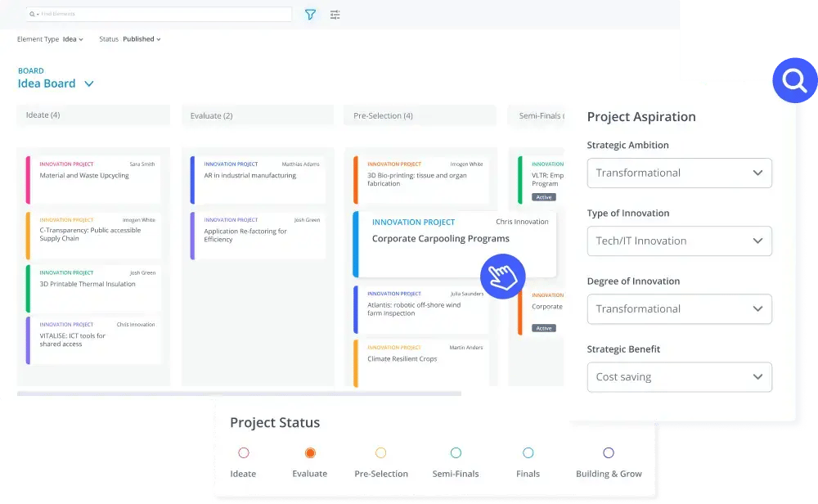Click the blue hand pointer icon

point(502,275)
